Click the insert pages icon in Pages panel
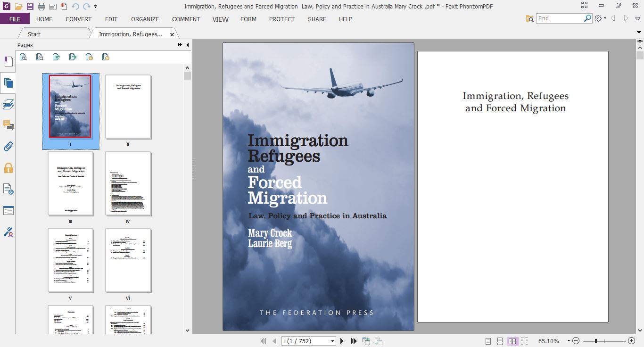The width and height of the screenshot is (644, 347). click(x=90, y=57)
